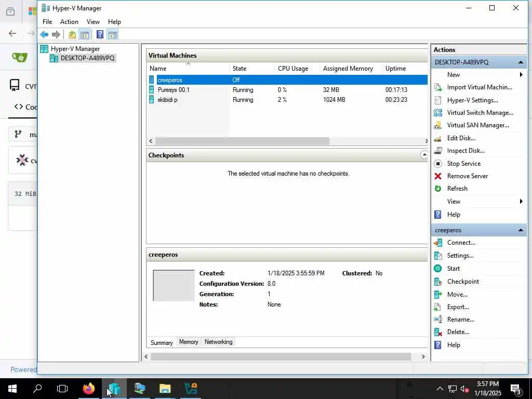Sort by the Assigned Memory column header
Screen dimensions: 532x399
tap(351, 69)
